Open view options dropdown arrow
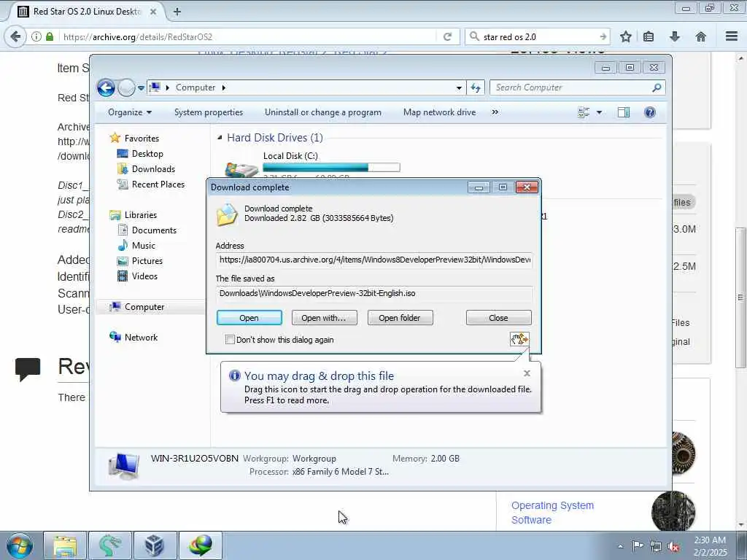The image size is (747, 560). (x=599, y=112)
